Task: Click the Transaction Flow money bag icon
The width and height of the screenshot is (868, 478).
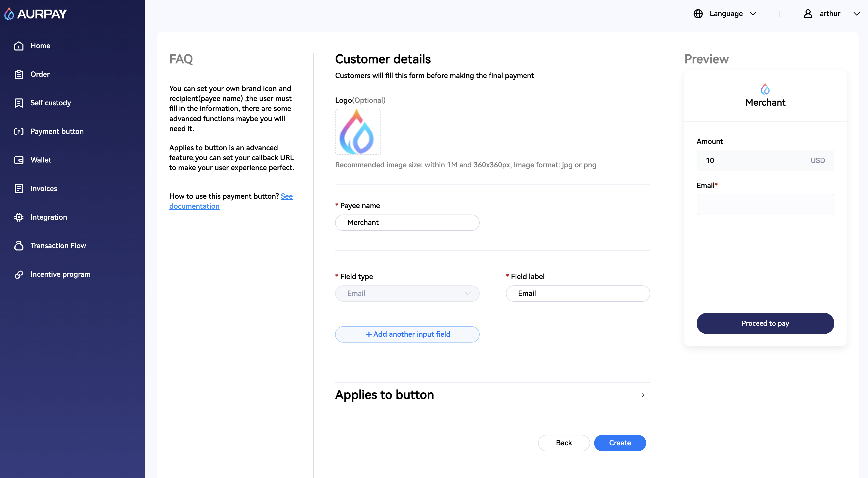Action: [x=19, y=246]
